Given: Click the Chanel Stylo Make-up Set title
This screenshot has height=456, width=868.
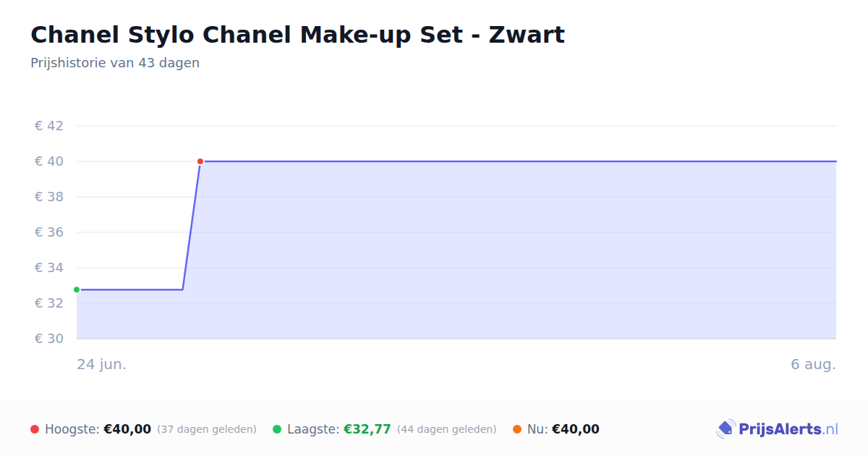Looking at the screenshot, I should click(297, 35).
